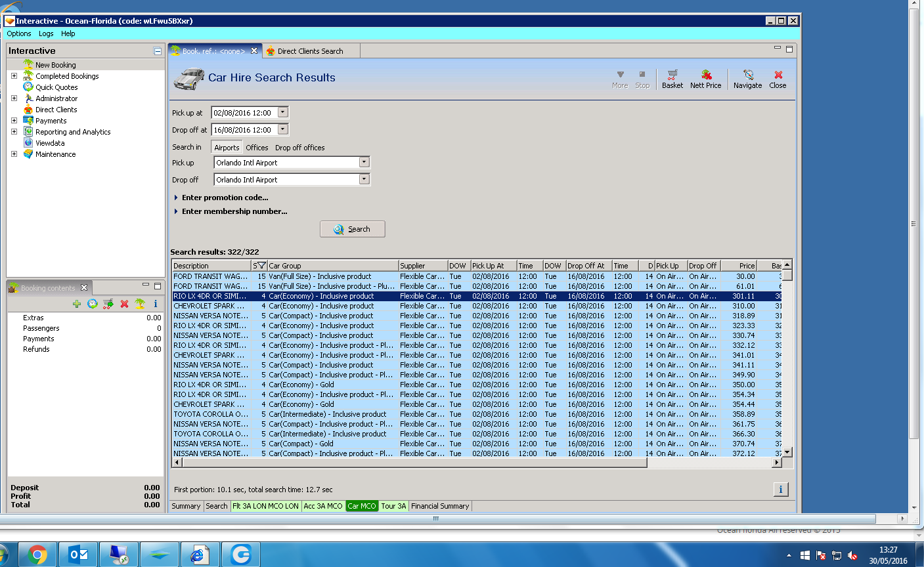The height and width of the screenshot is (567, 924).
Task: Click the horizontal scrollbar of results table
Action: 414,463
